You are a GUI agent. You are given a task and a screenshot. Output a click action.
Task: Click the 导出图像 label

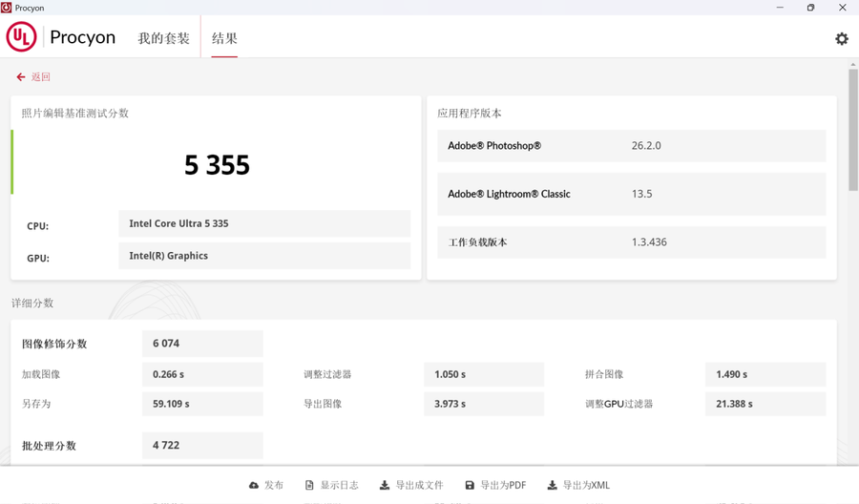click(x=323, y=404)
